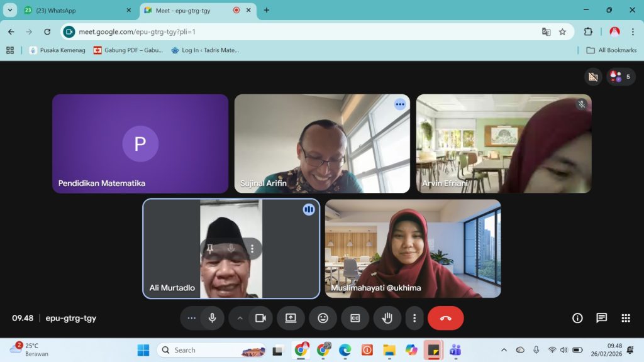
Task: Open the Pusaka Kemenag bookmark
Action: [x=57, y=50]
